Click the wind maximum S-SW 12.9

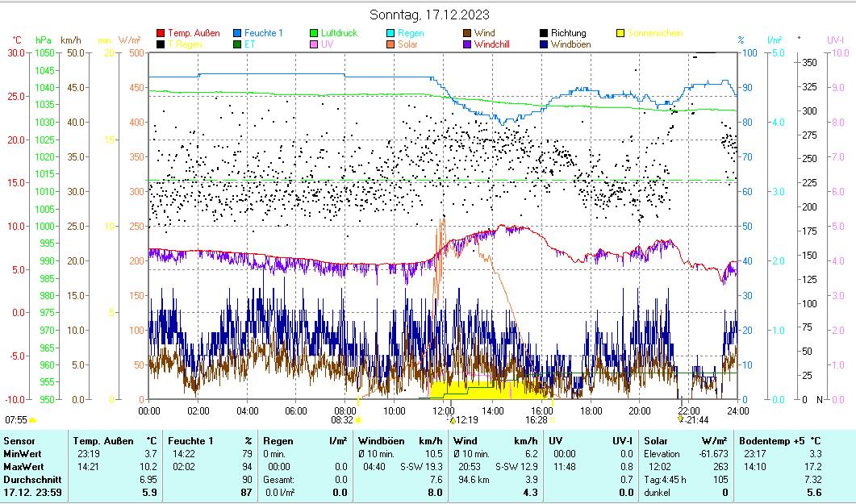coord(516,467)
